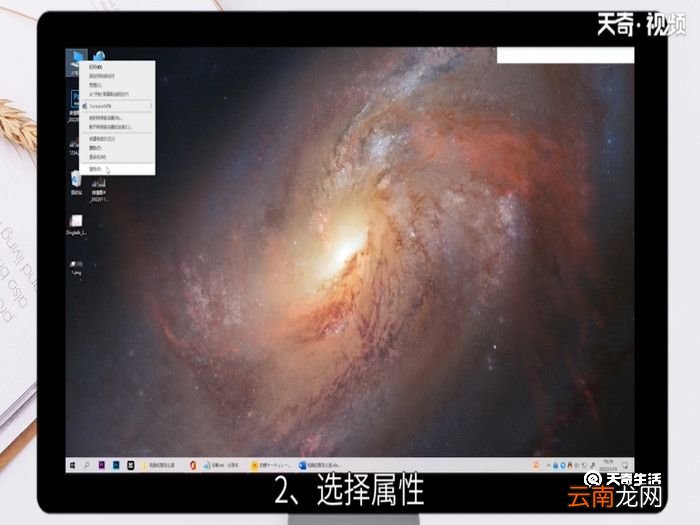Select the 1.png desktop file icon
Screen dimensions: 700x525
pos(76,267)
